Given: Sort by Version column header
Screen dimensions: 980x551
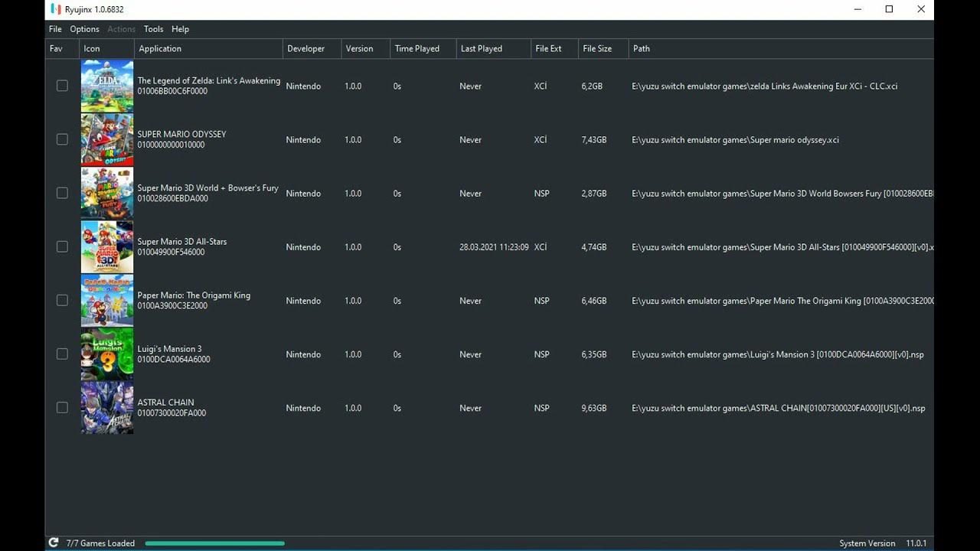Looking at the screenshot, I should [365, 48].
